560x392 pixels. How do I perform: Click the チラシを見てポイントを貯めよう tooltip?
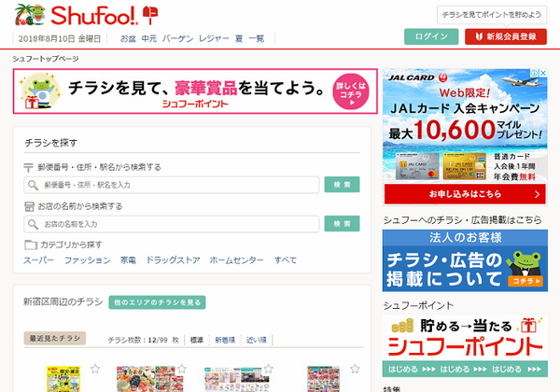(x=492, y=15)
